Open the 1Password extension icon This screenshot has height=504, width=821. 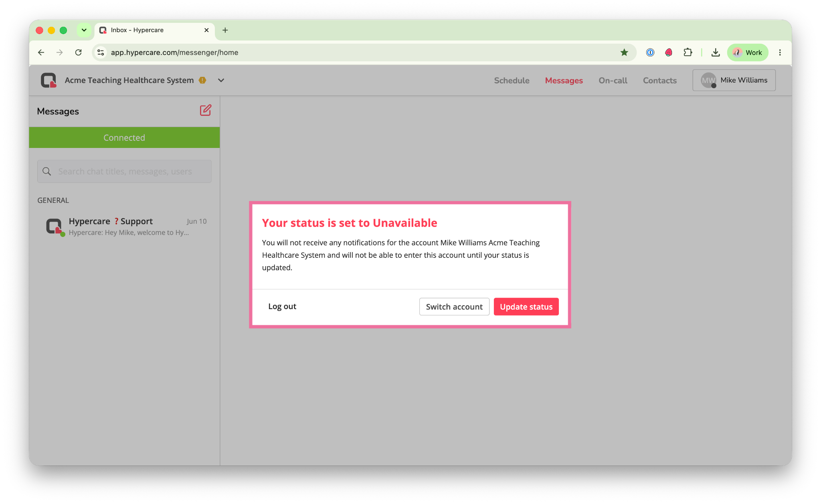(x=650, y=53)
